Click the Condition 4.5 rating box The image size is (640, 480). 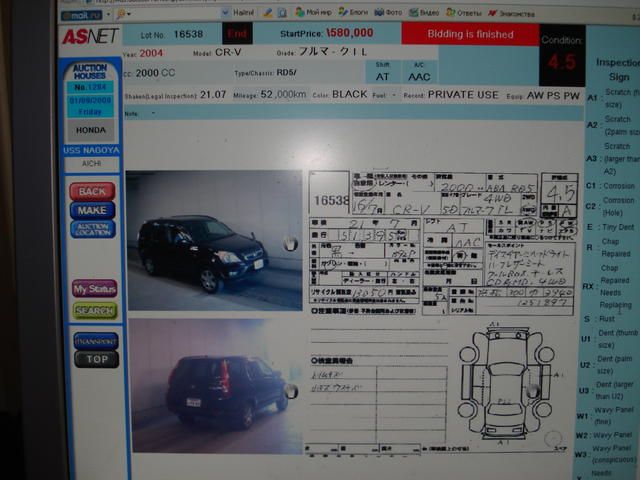point(562,55)
